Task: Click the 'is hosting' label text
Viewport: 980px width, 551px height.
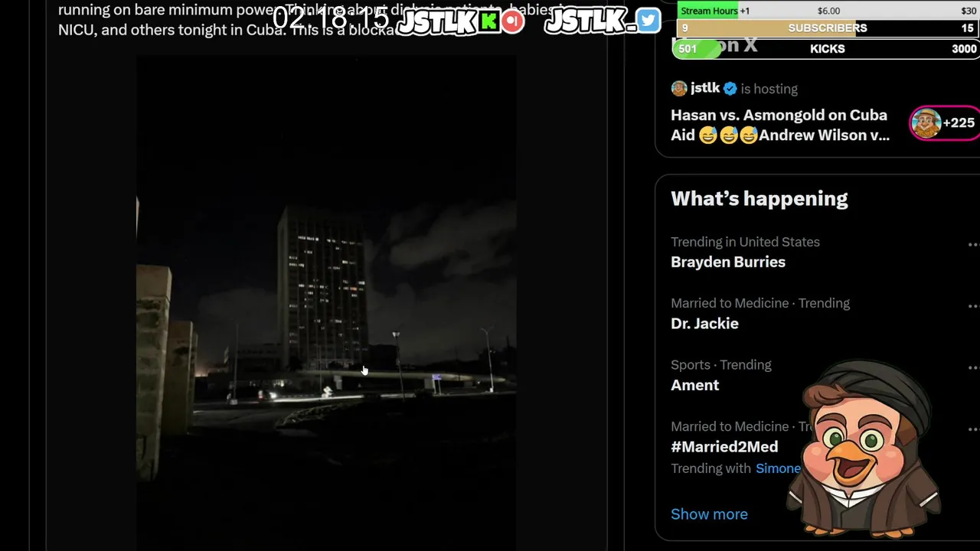Action: click(x=769, y=89)
